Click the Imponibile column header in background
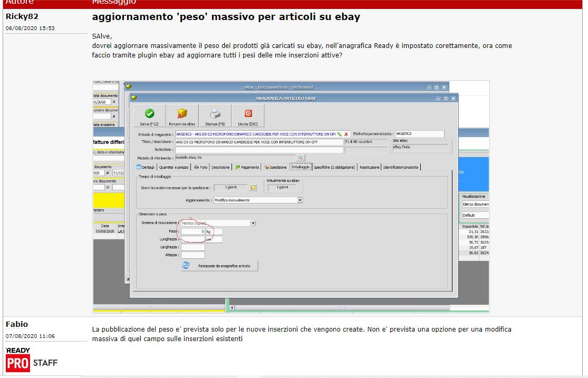 [x=470, y=227]
